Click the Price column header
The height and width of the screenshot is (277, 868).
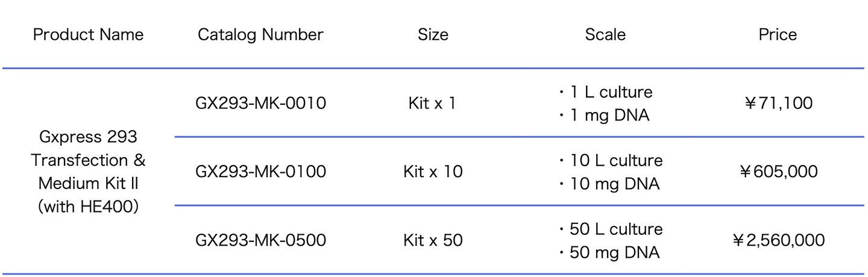click(778, 35)
